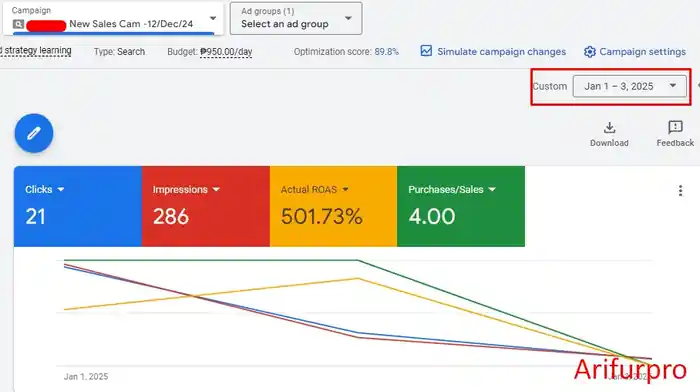Open Campaign settings link
Image resolution: width=700 pixels, height=392 pixels.
(x=642, y=52)
